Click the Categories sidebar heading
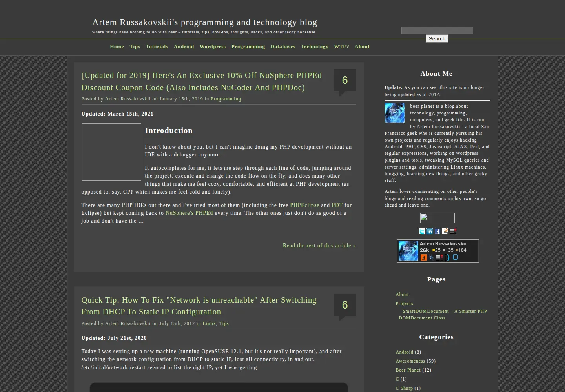This screenshot has width=565, height=392. [x=436, y=337]
